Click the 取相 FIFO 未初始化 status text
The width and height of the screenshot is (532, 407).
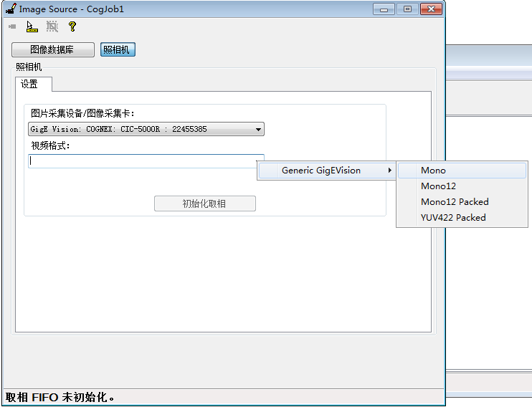(60, 397)
